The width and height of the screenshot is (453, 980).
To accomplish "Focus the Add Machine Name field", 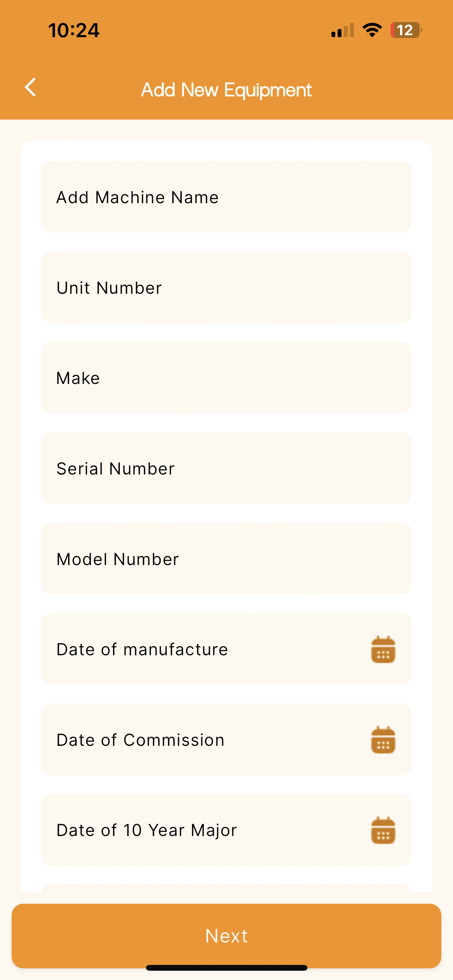I will [226, 197].
